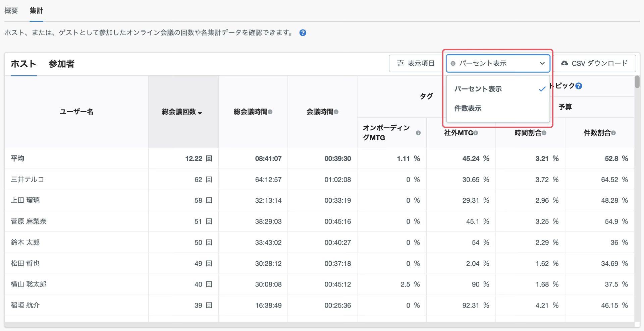Choose パーセント表示 option in the list
The height and width of the screenshot is (331, 644).
pos(498,89)
